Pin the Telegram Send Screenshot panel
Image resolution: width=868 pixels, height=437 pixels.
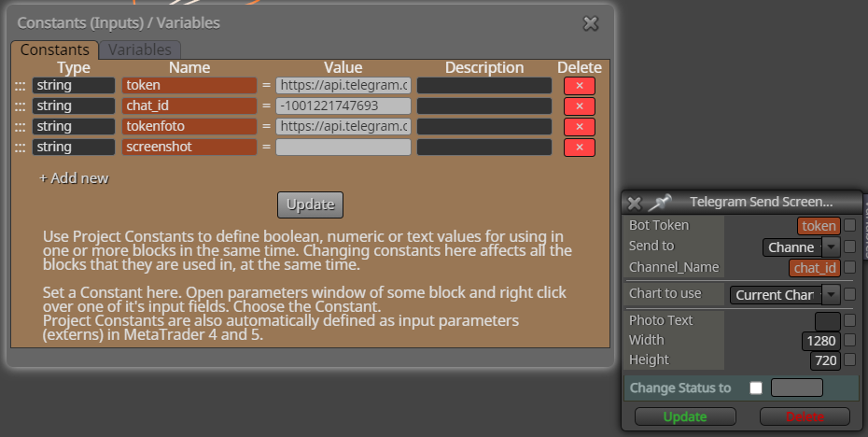tap(659, 203)
